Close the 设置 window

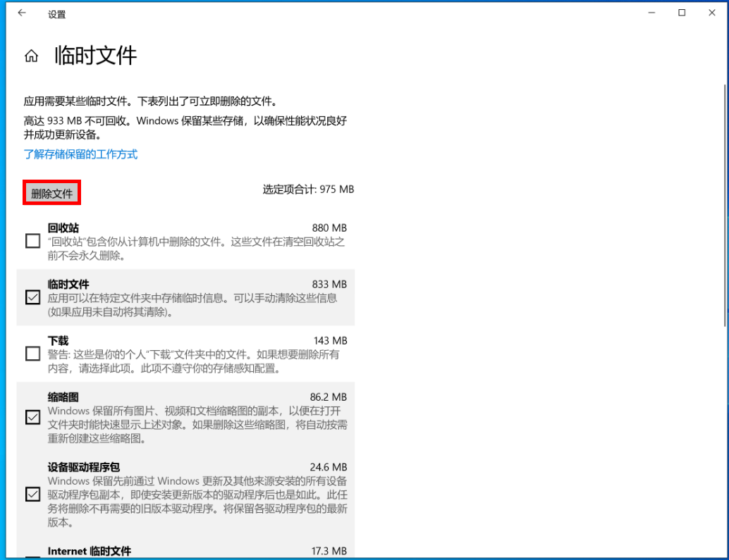(711, 13)
